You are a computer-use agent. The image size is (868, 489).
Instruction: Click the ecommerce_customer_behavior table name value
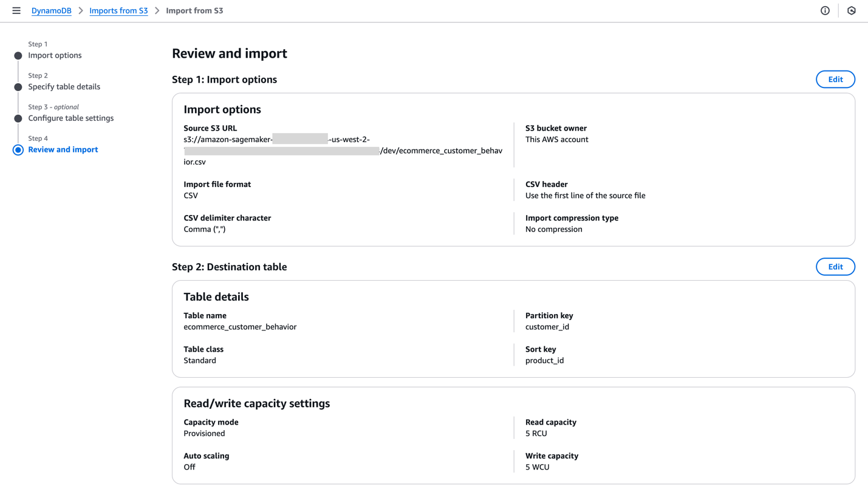point(240,327)
